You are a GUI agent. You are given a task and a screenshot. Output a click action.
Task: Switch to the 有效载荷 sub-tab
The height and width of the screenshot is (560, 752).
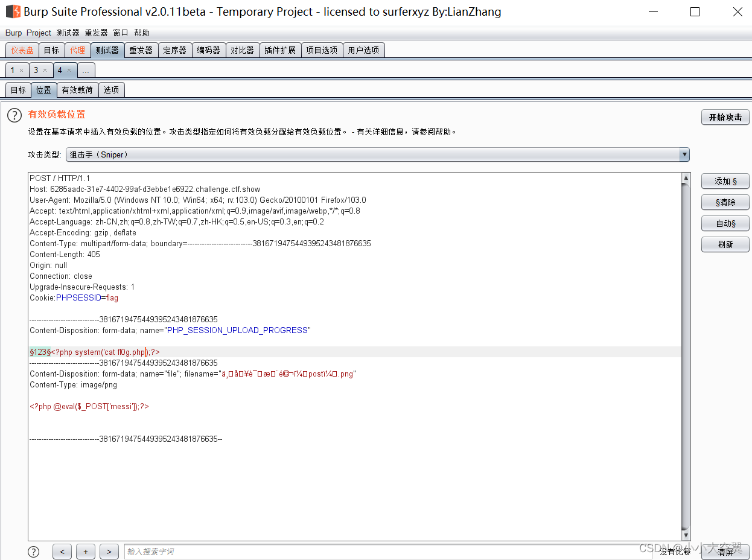tap(77, 90)
